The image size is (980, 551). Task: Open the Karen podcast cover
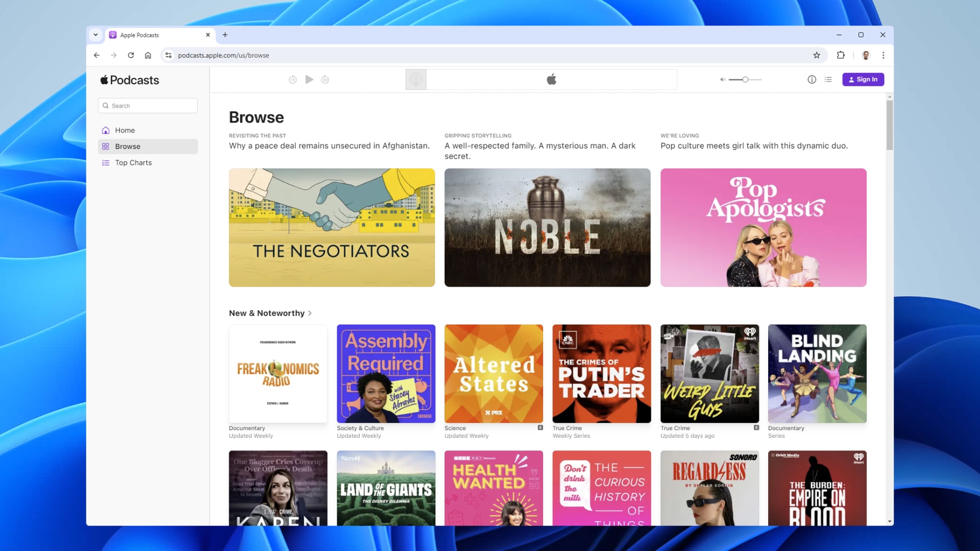click(278, 488)
